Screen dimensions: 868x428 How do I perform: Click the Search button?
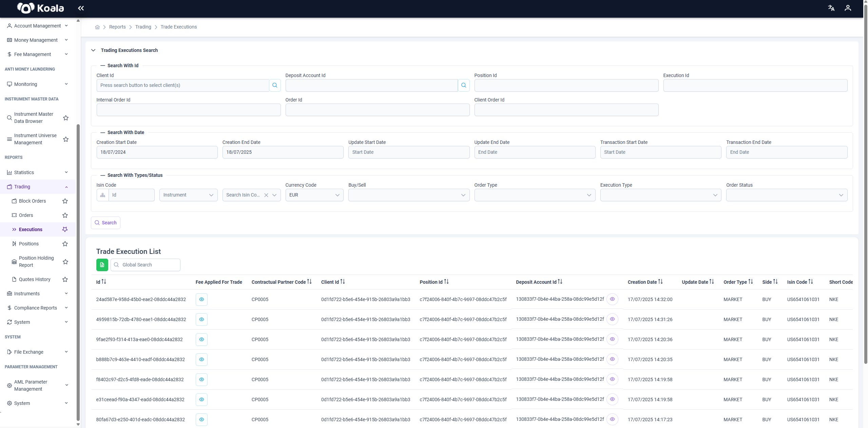pyautogui.click(x=105, y=223)
